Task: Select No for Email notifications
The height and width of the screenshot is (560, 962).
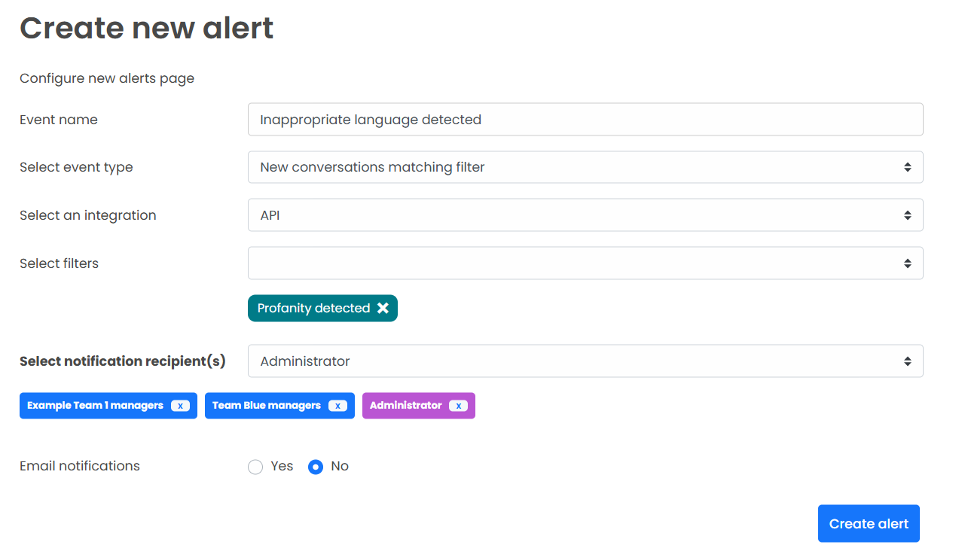Action: [316, 467]
